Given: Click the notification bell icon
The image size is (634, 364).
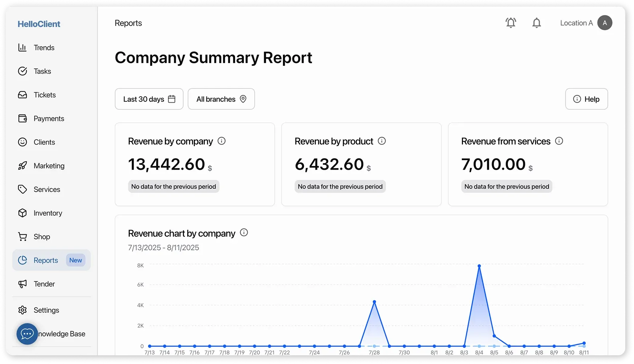Looking at the screenshot, I should click(x=537, y=22).
